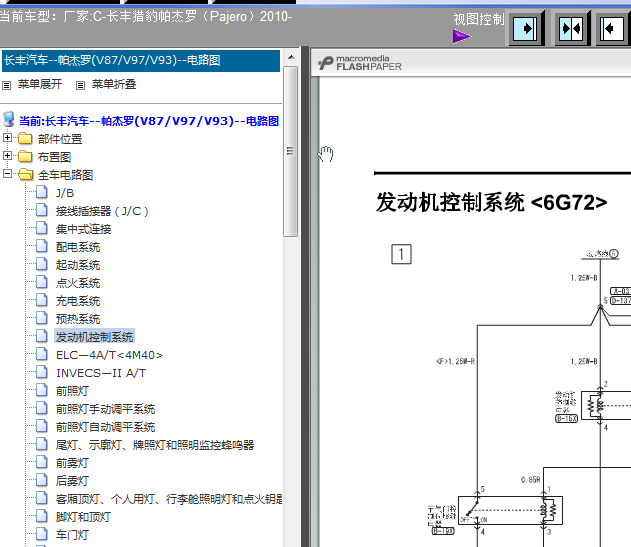
Task: Click the page icon next to 前照灯
Action: [41, 390]
